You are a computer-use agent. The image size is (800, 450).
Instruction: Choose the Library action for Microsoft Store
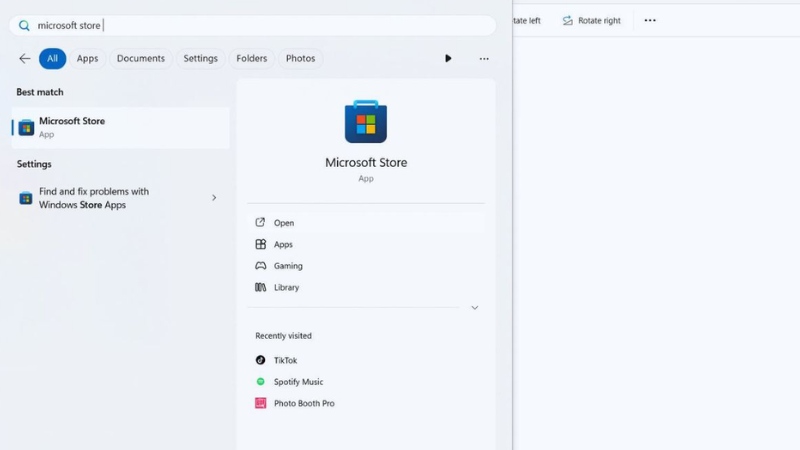coord(286,287)
